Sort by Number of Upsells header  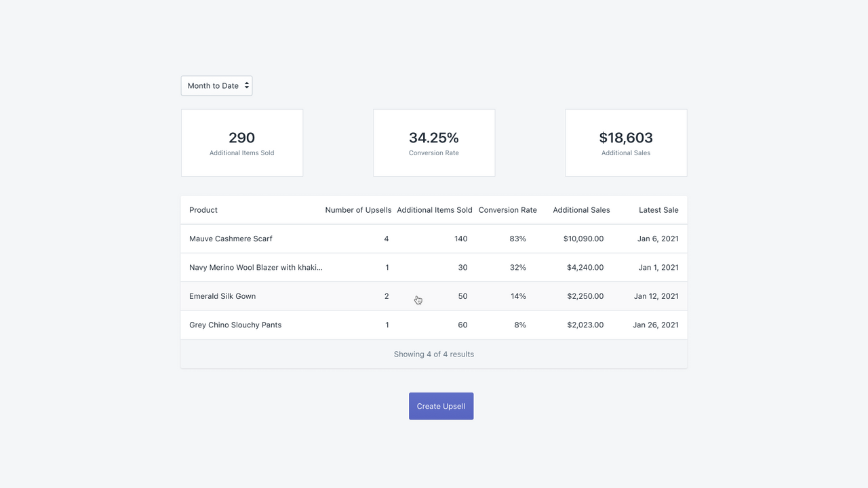tap(358, 210)
